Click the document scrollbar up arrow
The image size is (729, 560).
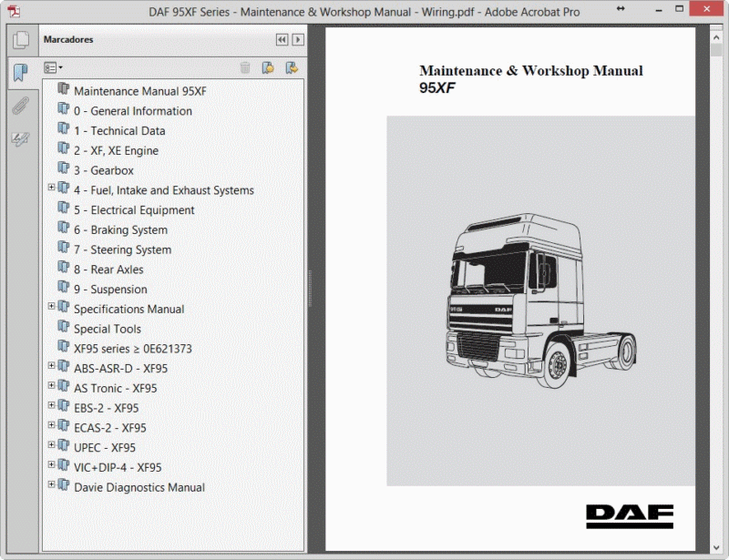point(716,37)
